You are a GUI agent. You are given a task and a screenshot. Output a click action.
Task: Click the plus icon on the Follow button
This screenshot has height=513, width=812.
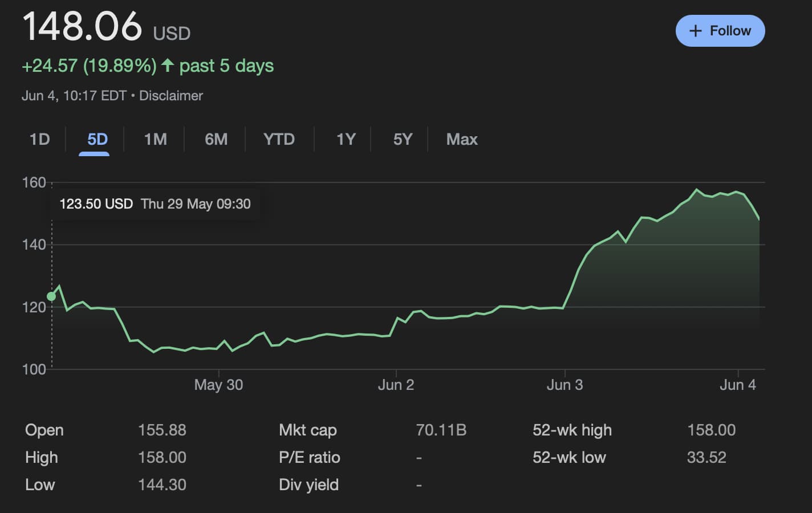[695, 31]
